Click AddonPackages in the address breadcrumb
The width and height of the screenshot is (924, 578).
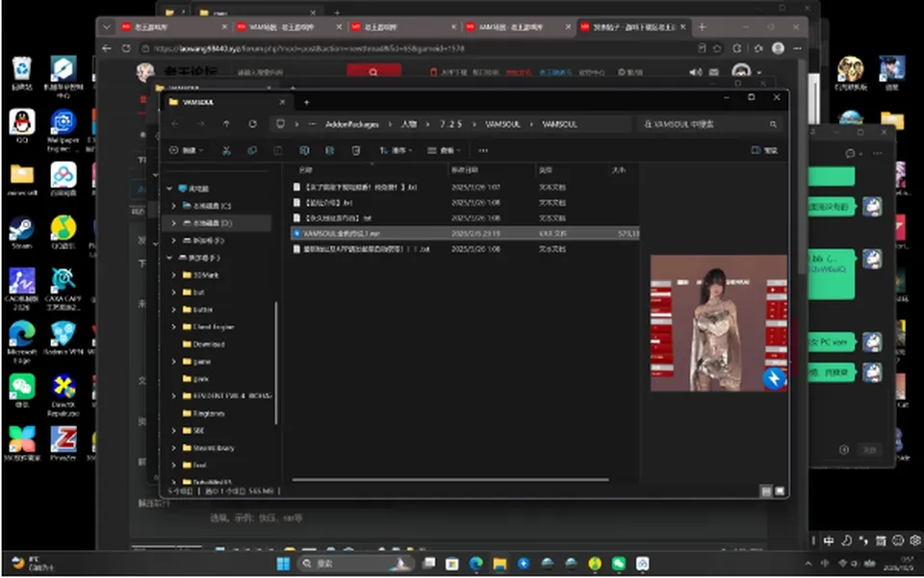click(x=352, y=124)
